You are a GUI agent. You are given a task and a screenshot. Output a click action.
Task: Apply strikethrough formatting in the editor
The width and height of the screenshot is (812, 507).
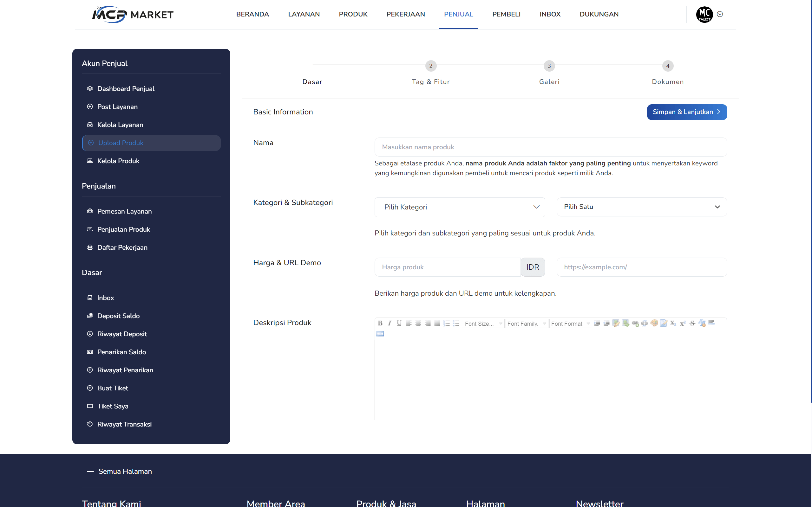(692, 323)
